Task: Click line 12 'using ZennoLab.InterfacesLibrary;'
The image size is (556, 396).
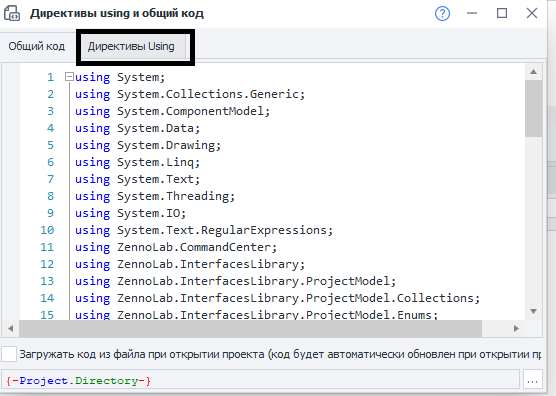Action: click(x=190, y=264)
